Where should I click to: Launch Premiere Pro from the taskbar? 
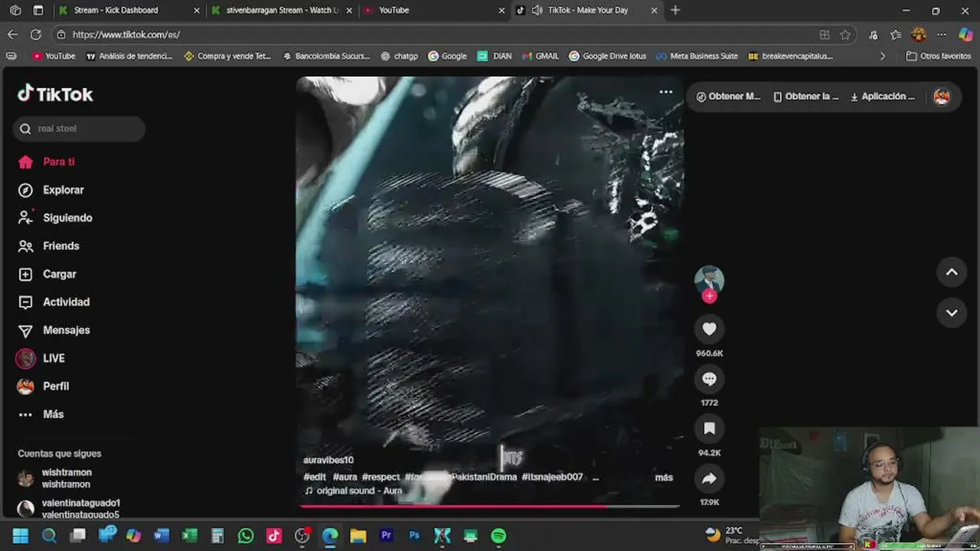[x=386, y=536]
